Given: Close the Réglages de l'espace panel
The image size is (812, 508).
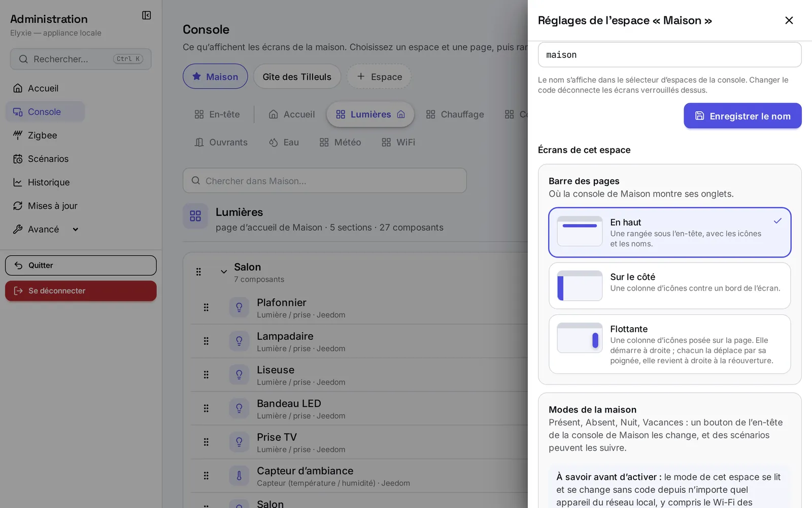Looking at the screenshot, I should point(789,20).
